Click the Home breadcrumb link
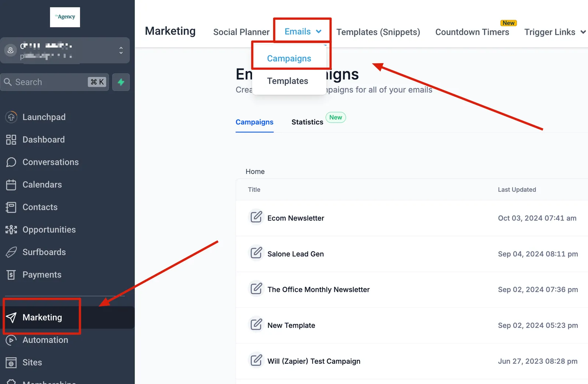This screenshot has height=384, width=588. (x=255, y=172)
